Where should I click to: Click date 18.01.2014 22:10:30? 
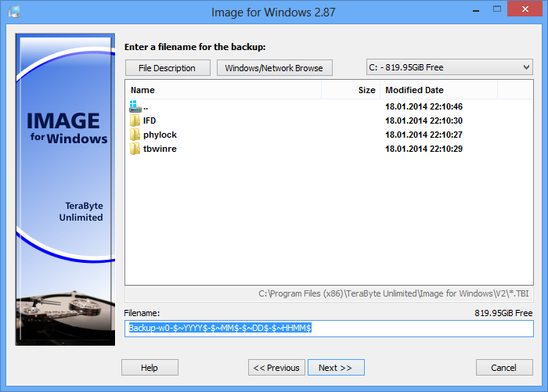coord(424,120)
